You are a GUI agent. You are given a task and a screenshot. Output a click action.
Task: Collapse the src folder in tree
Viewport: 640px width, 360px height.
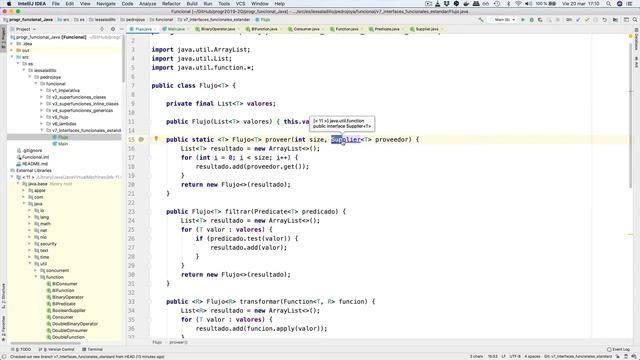(12, 57)
